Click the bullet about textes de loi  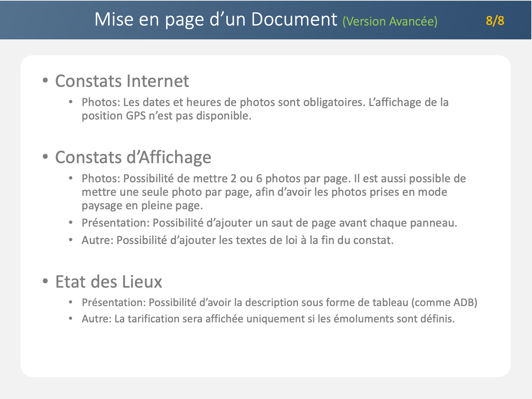[x=237, y=240]
